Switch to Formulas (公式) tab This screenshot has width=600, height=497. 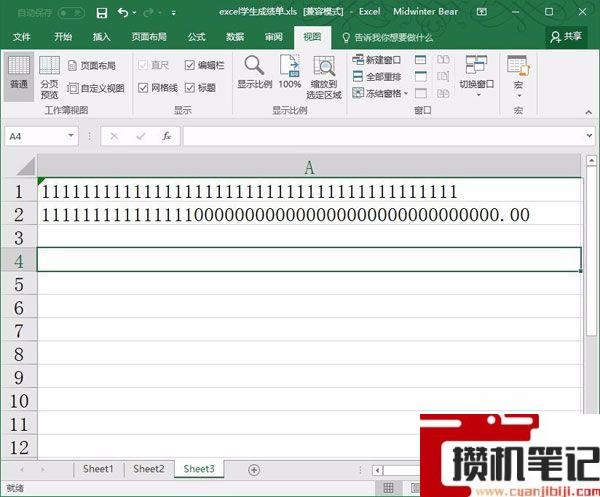tap(197, 37)
